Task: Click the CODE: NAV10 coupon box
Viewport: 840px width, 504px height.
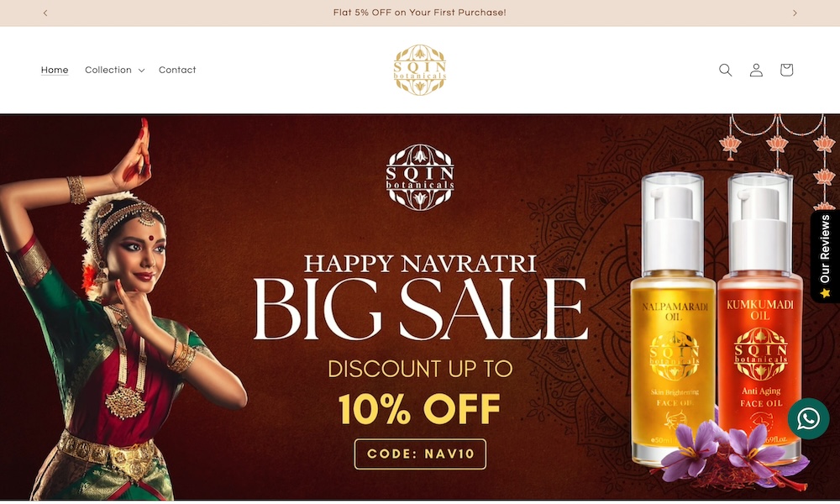Action: point(420,454)
